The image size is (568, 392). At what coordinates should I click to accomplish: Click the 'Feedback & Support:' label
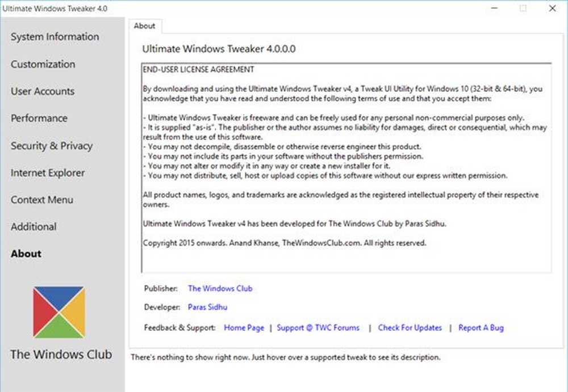click(x=179, y=327)
